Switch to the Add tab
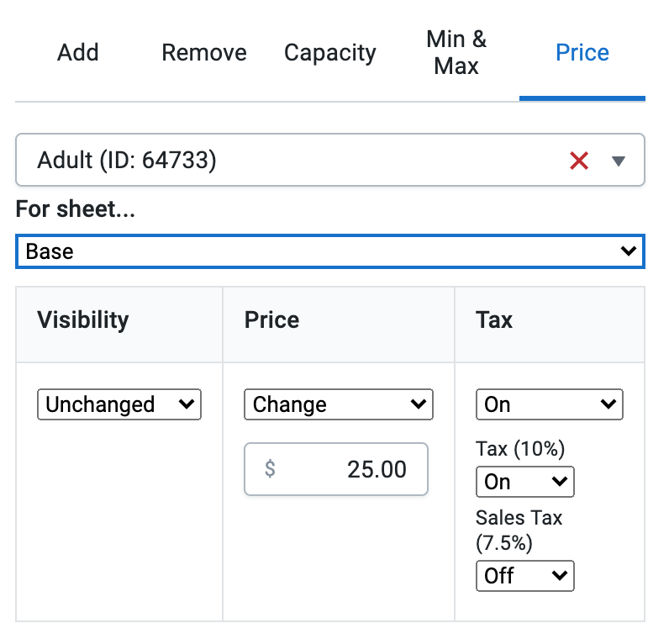 [x=78, y=53]
